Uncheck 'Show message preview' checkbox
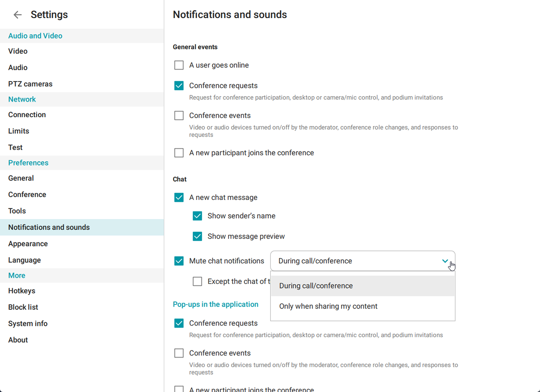The height and width of the screenshot is (392, 540). pos(197,236)
